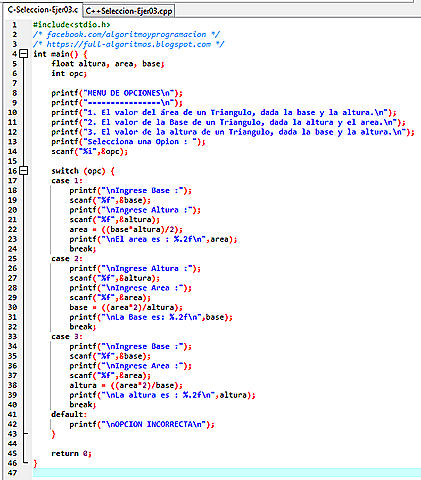Click the #include<stdio.h> line
The image size is (421, 480).
[71, 25]
